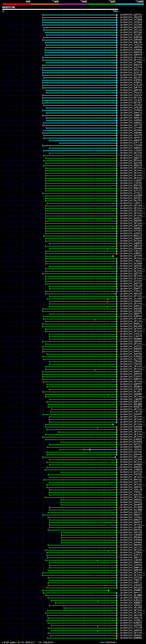Select the UniRef100_P51430 label
The width and height of the screenshot is (146, 644).
point(131,93)
